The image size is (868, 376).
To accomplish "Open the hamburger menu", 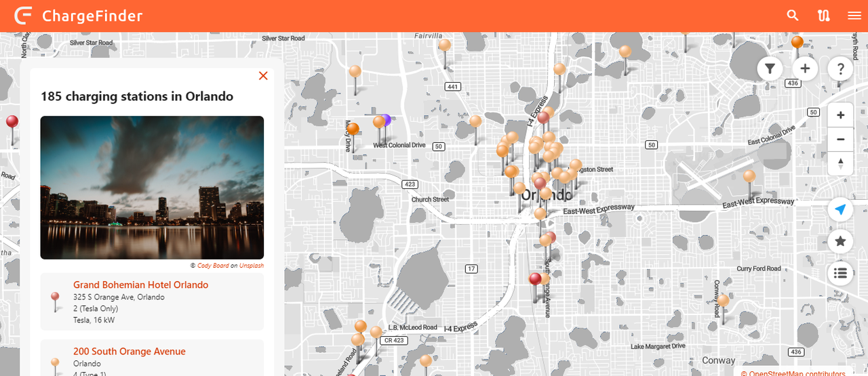I will click(x=854, y=16).
